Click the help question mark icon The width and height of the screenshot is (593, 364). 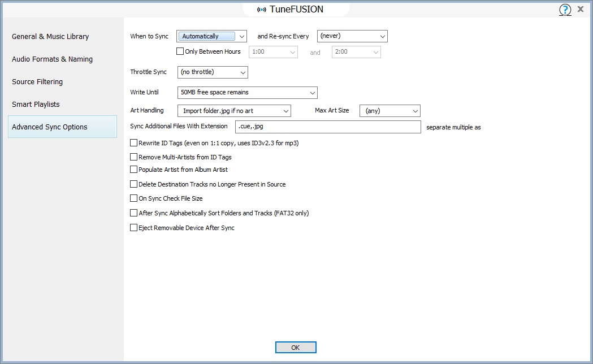pyautogui.click(x=565, y=10)
